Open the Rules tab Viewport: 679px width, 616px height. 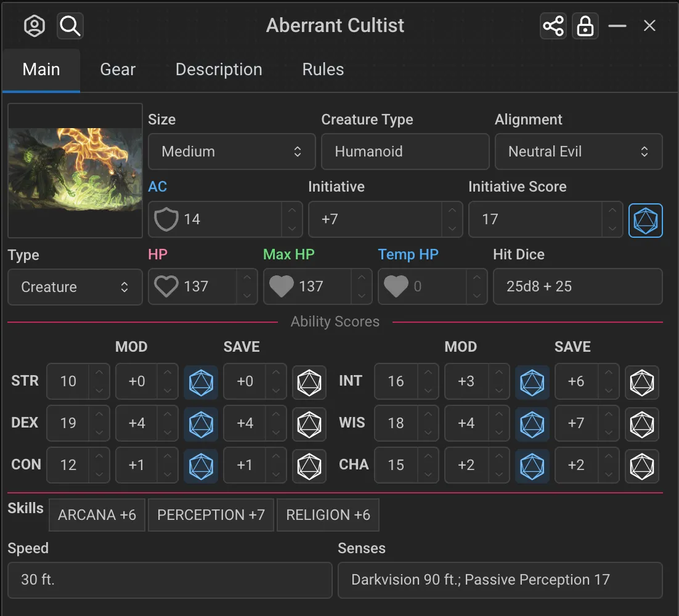tap(323, 70)
